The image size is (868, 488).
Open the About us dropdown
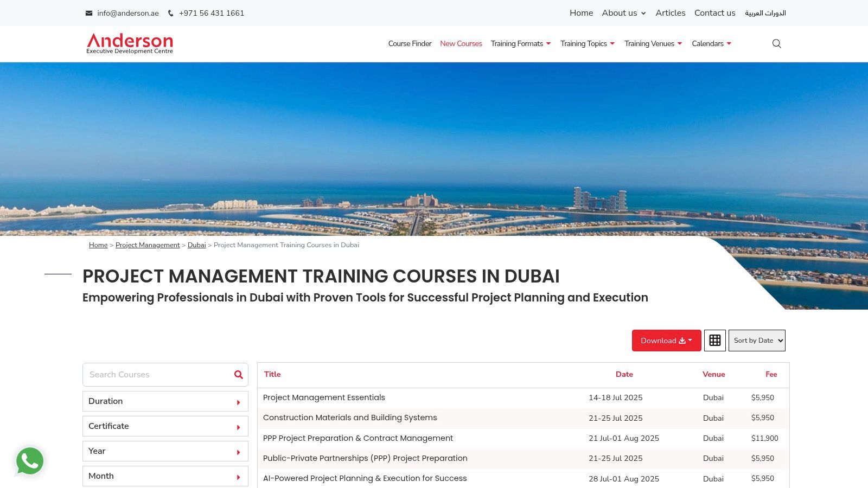tap(623, 13)
